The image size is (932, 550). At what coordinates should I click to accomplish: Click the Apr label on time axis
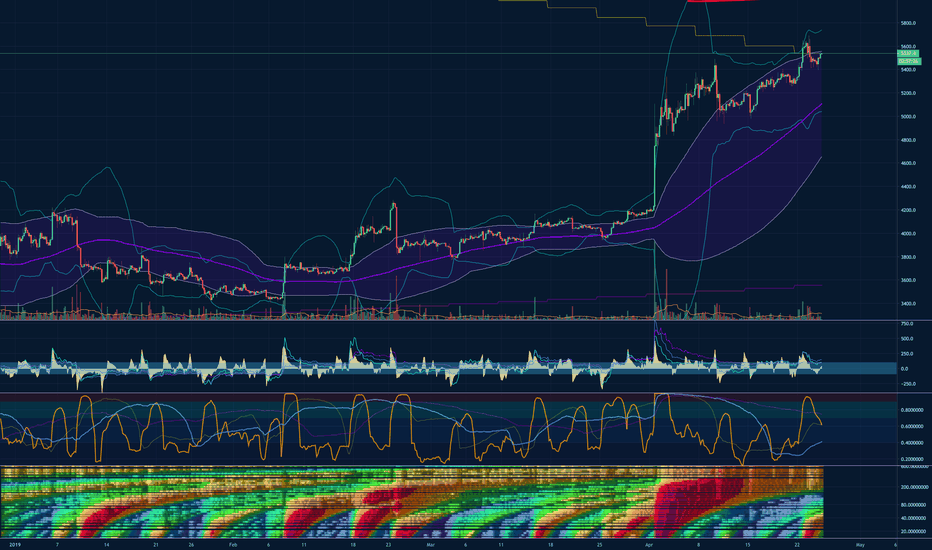pos(648,545)
